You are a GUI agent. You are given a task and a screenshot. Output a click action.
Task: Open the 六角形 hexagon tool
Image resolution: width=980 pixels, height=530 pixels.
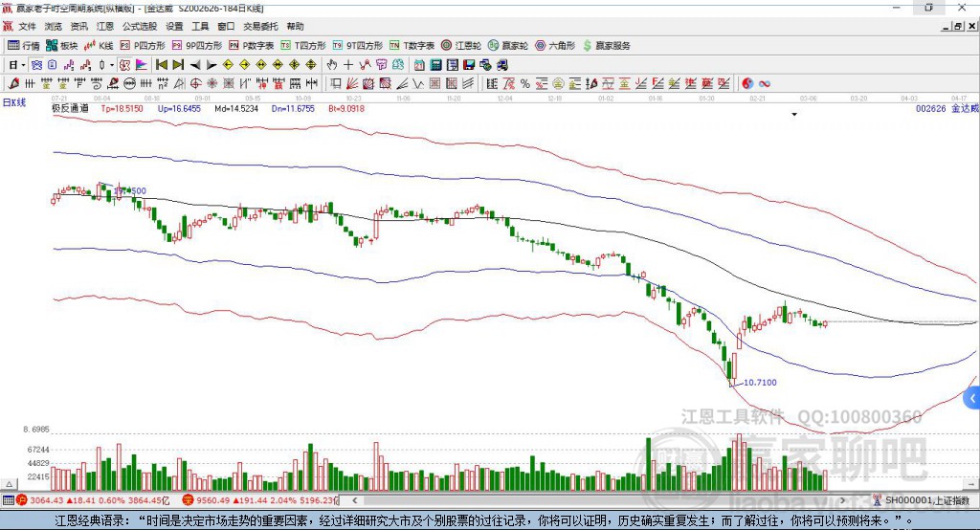(555, 46)
